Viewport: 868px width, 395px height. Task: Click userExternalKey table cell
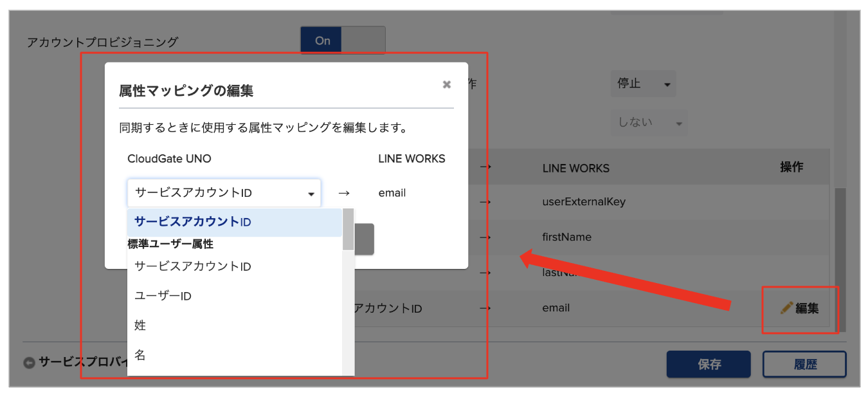click(x=584, y=202)
